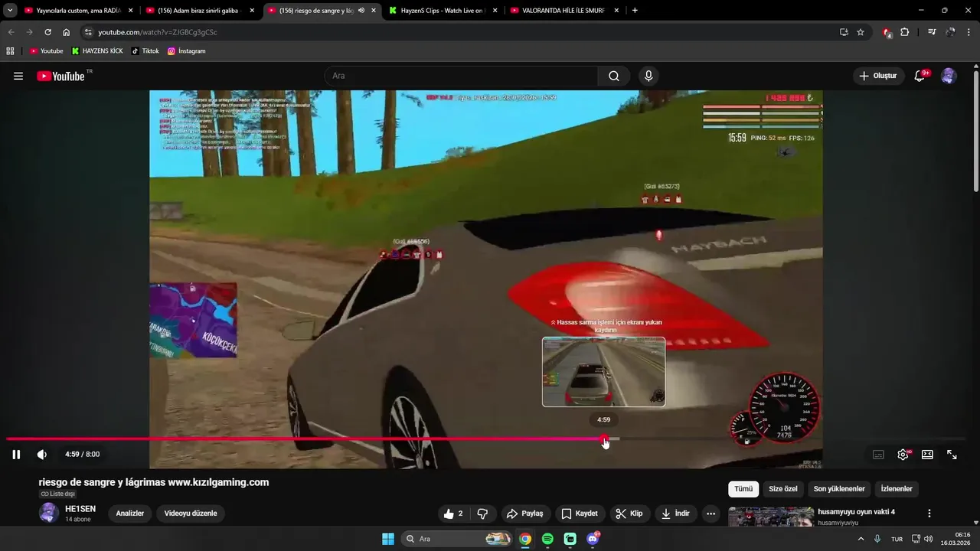Open the extensions puzzle icon
Image resolution: width=980 pixels, height=551 pixels.
(x=905, y=32)
